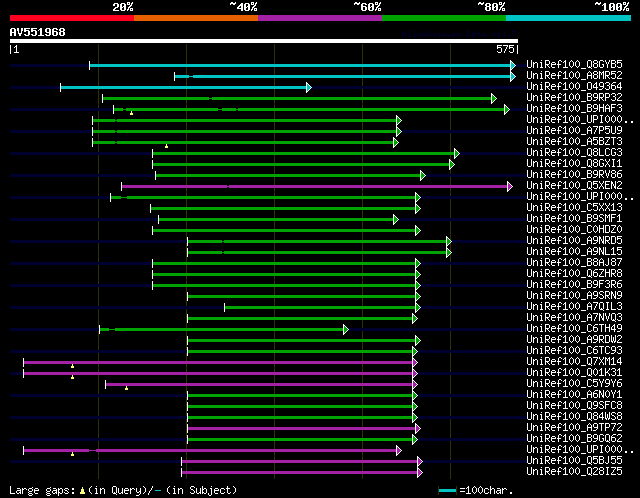Select the UniRef100_C0HDZ0 hit name
The image size is (640, 498).
574,230
